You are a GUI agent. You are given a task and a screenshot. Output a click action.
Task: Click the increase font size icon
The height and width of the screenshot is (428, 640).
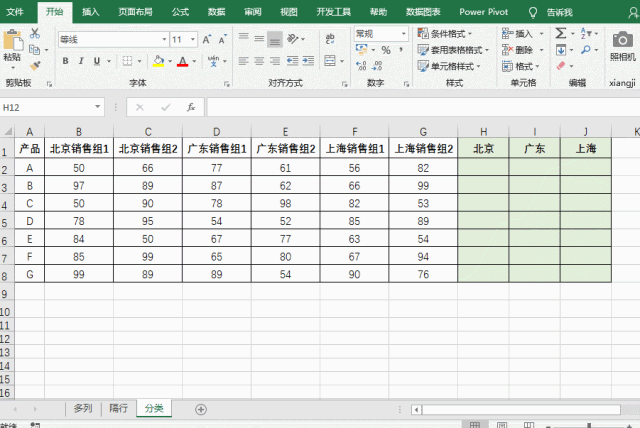(207, 40)
